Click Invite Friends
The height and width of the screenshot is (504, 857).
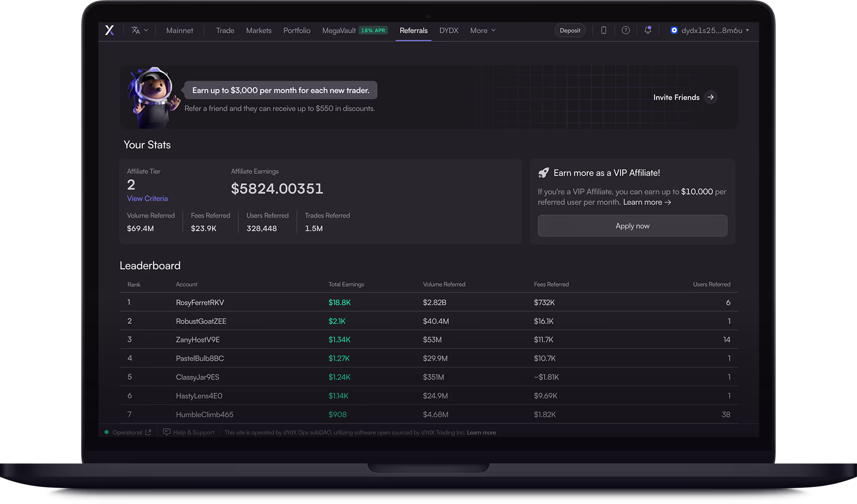[x=677, y=97]
